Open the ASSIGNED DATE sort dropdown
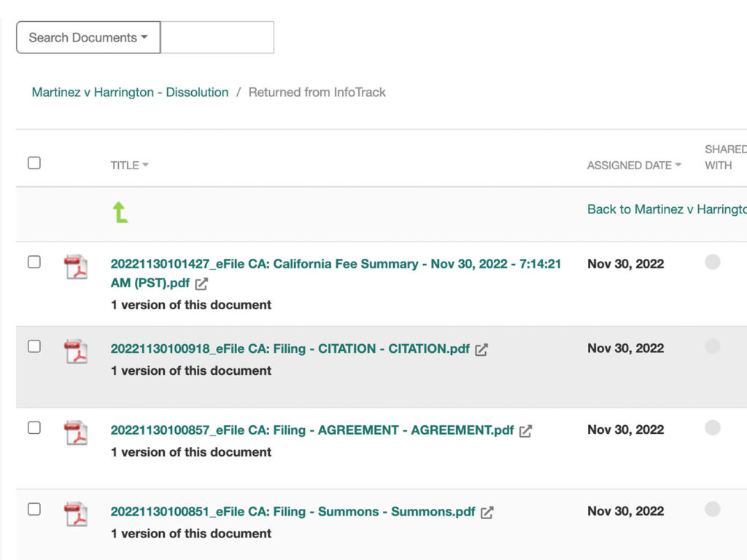 [x=632, y=166]
